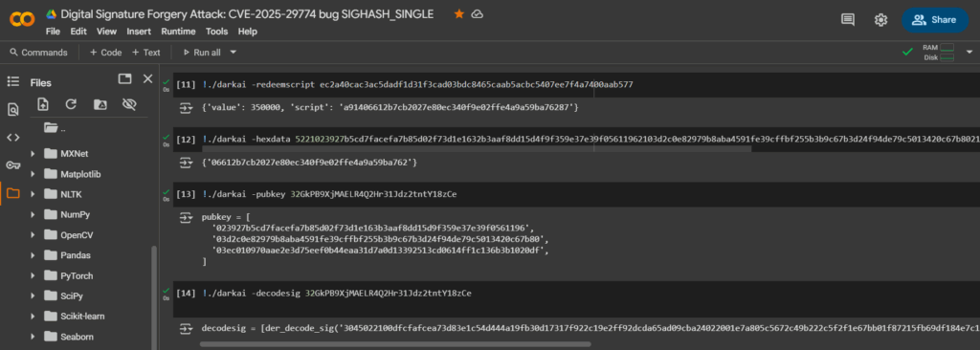Toggle output view for cell 13
The height and width of the screenshot is (350, 980).
187,217
